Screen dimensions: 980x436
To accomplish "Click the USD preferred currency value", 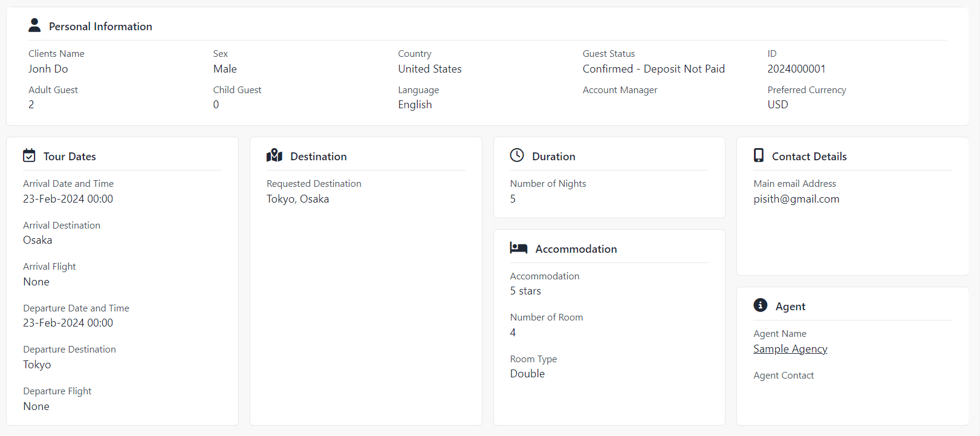I will point(777,105).
